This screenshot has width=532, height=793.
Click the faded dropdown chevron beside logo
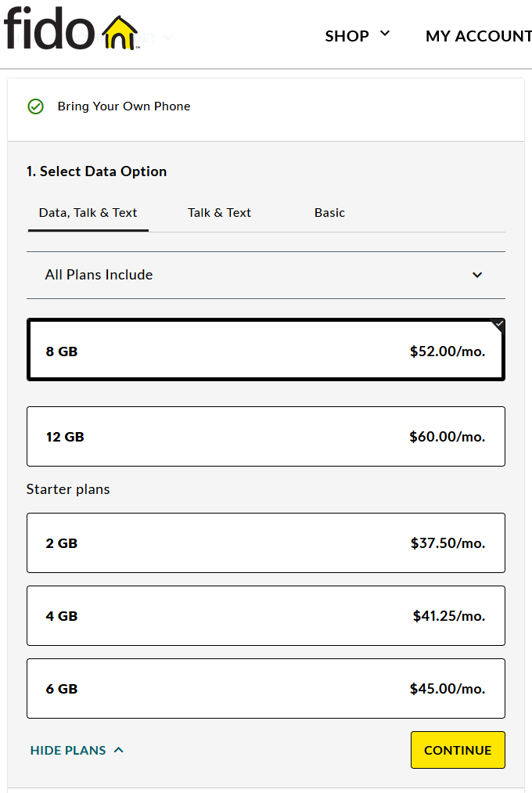(x=168, y=37)
